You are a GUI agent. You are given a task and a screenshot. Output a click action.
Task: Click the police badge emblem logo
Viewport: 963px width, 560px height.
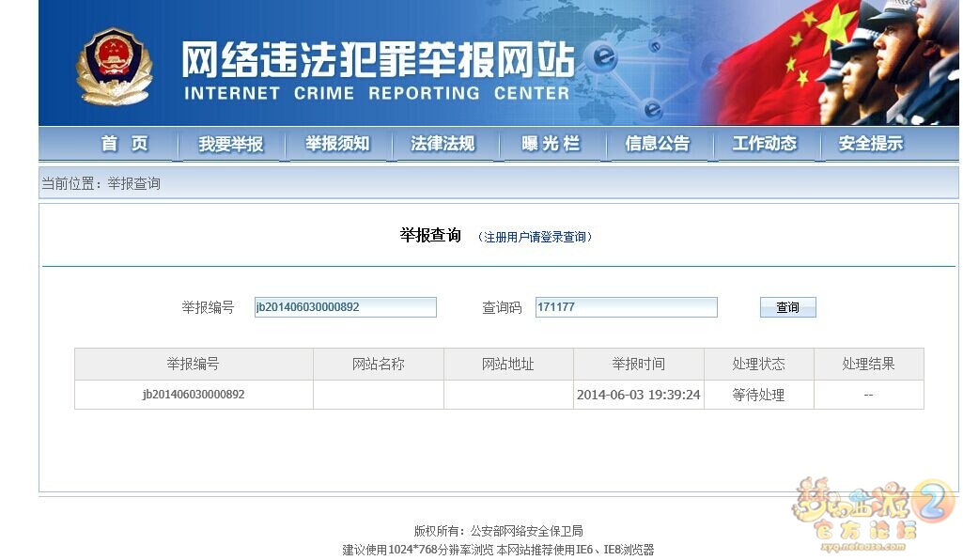(114, 66)
